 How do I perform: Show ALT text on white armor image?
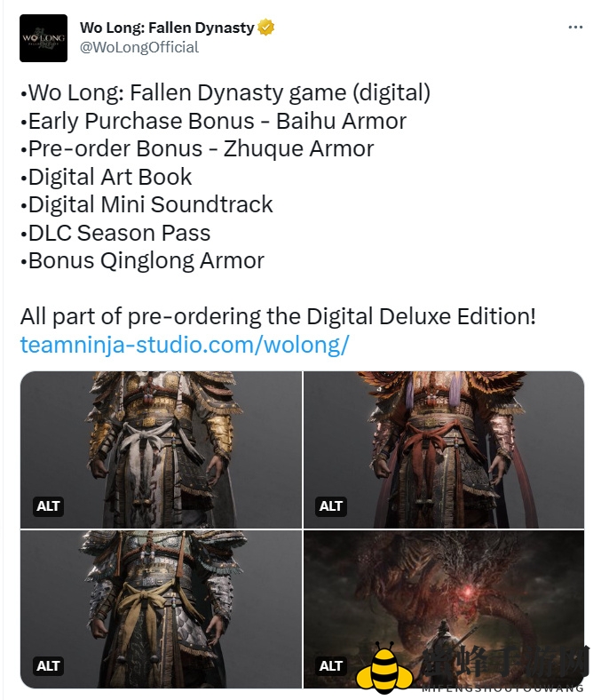coord(48,506)
